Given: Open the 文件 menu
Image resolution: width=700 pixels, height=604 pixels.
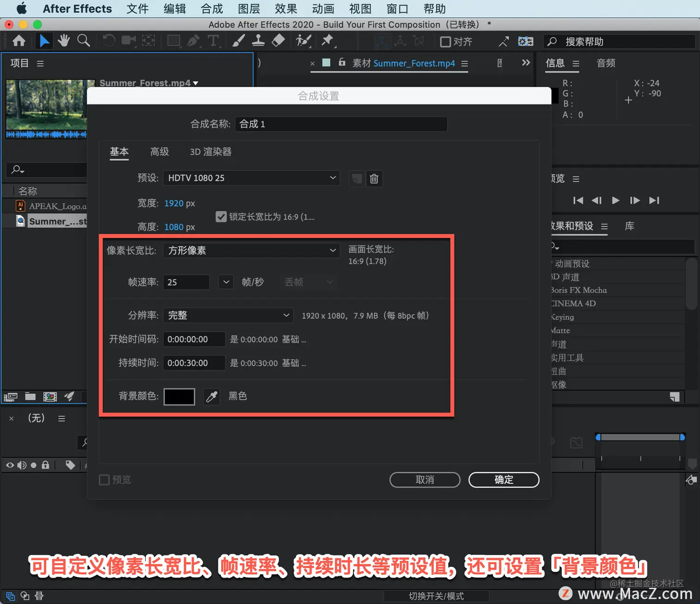Looking at the screenshot, I should [x=137, y=9].
